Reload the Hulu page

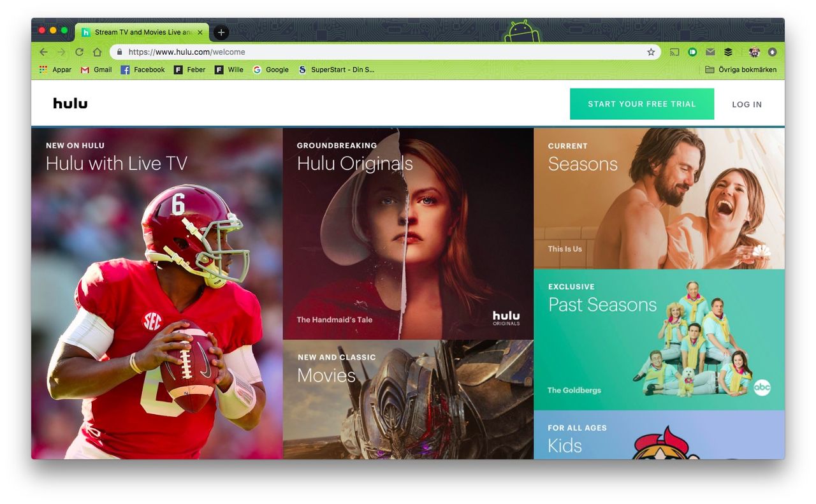(x=79, y=52)
